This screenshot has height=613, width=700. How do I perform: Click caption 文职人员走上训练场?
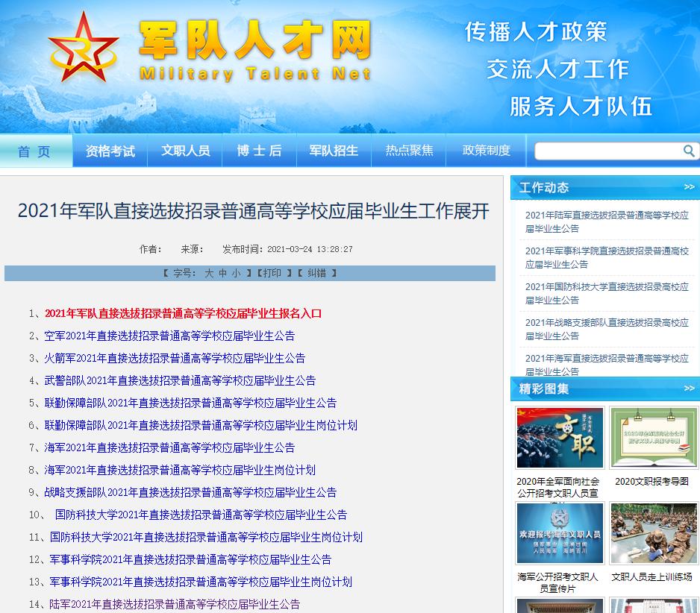[x=651, y=577]
